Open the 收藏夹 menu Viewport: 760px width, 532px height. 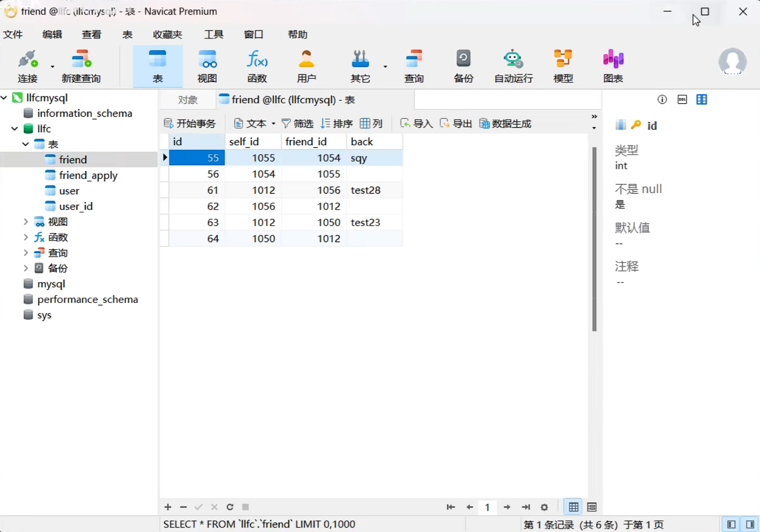pos(168,34)
